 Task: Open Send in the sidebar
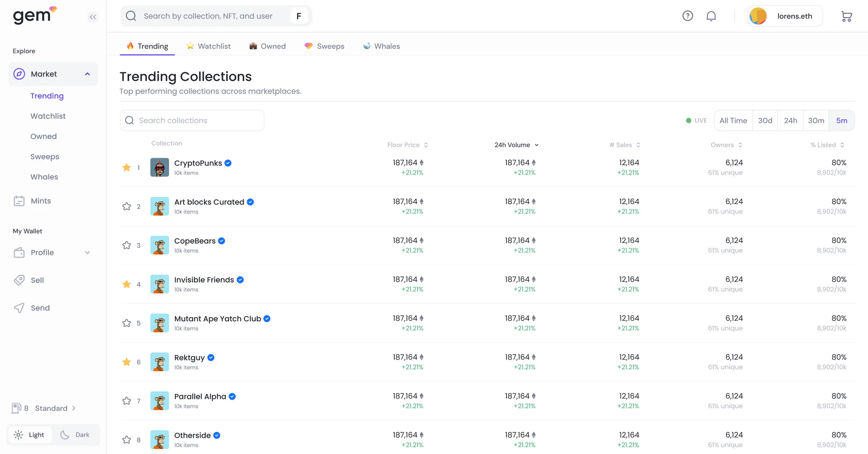(32, 308)
